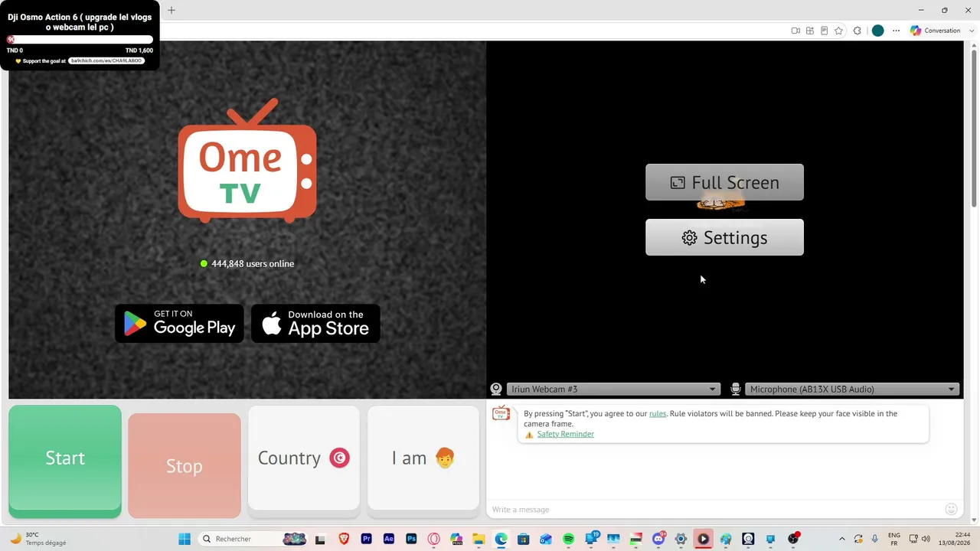Click the webcam icon beside Iriun Webcam
The width and height of the screenshot is (980, 551).
click(496, 389)
